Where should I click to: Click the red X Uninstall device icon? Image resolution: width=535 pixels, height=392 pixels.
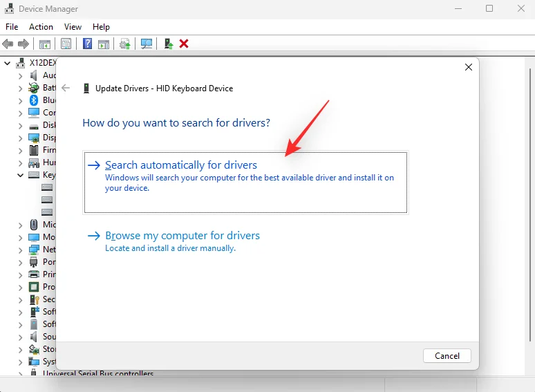(x=184, y=44)
